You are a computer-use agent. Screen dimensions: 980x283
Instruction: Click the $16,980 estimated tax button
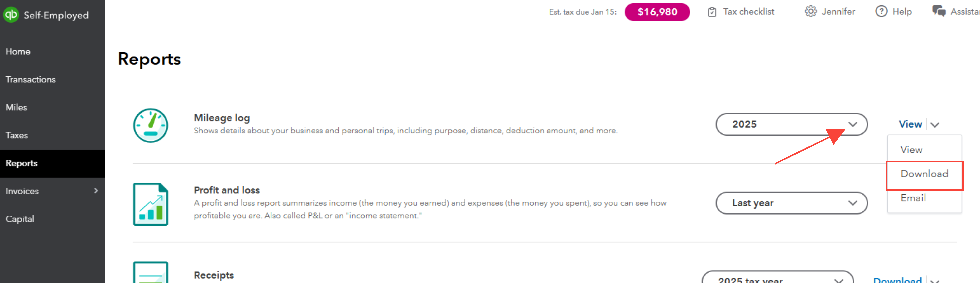[657, 12]
